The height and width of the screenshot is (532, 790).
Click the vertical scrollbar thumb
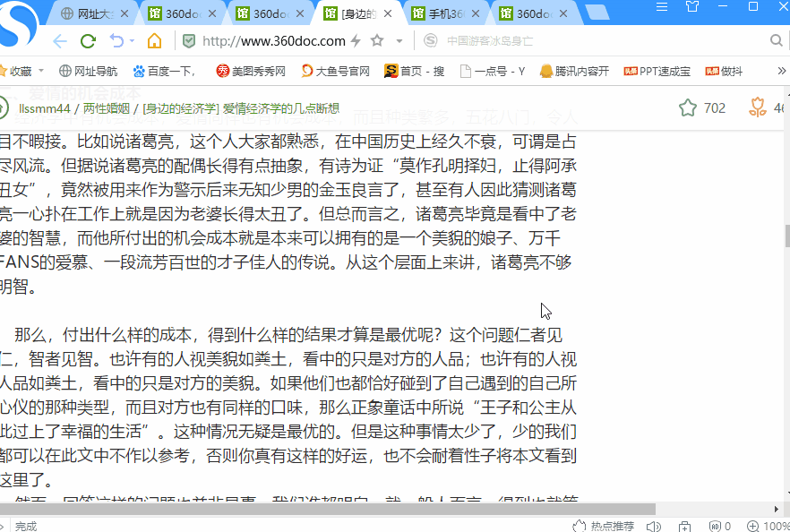click(x=787, y=236)
